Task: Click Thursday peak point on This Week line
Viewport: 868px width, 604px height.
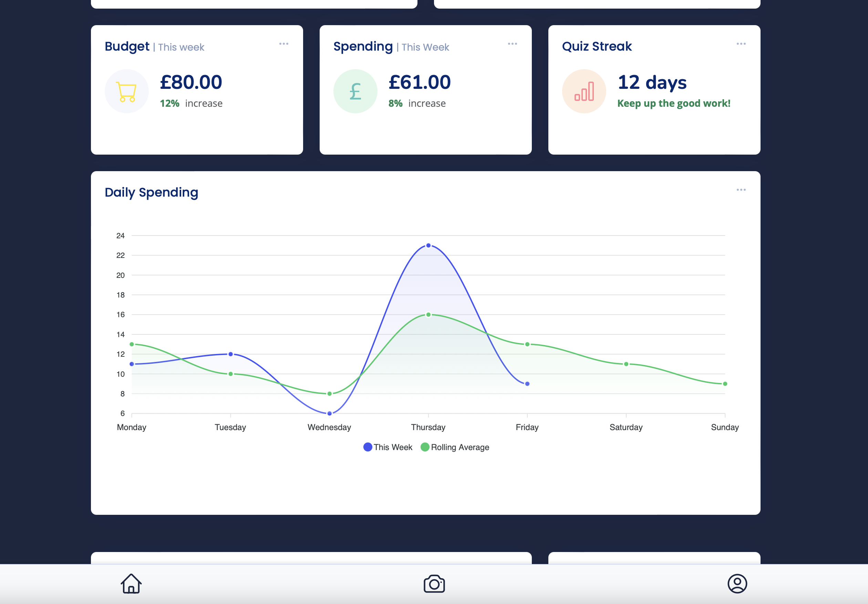Action: pyautogui.click(x=428, y=246)
